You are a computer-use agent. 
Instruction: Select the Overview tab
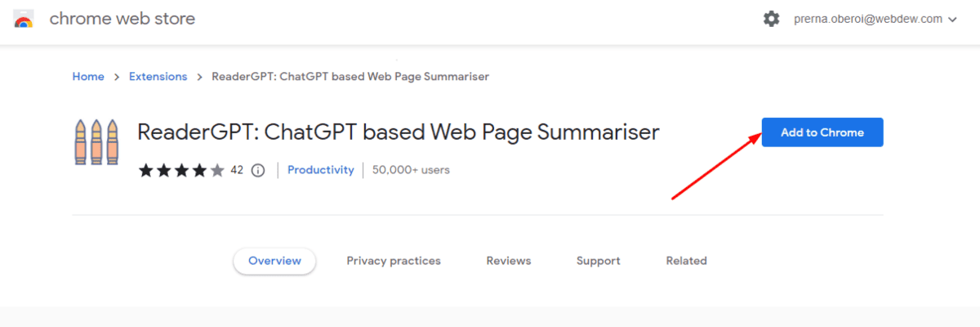(x=274, y=261)
